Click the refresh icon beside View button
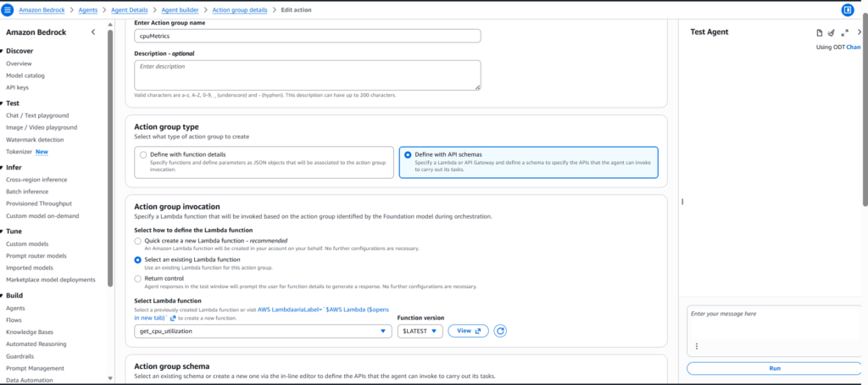The width and height of the screenshot is (868, 385). click(500, 331)
